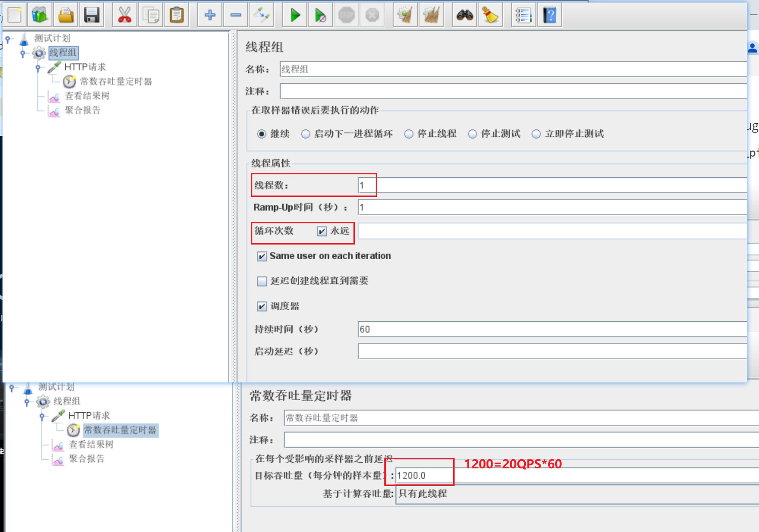This screenshot has width=759, height=532.
Task: Click the Cut scissors icon
Action: (124, 15)
